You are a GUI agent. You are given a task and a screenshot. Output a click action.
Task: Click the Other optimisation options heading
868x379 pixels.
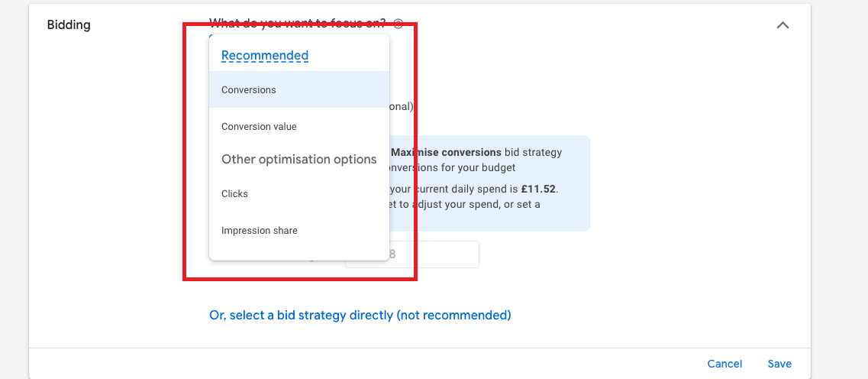tap(298, 159)
